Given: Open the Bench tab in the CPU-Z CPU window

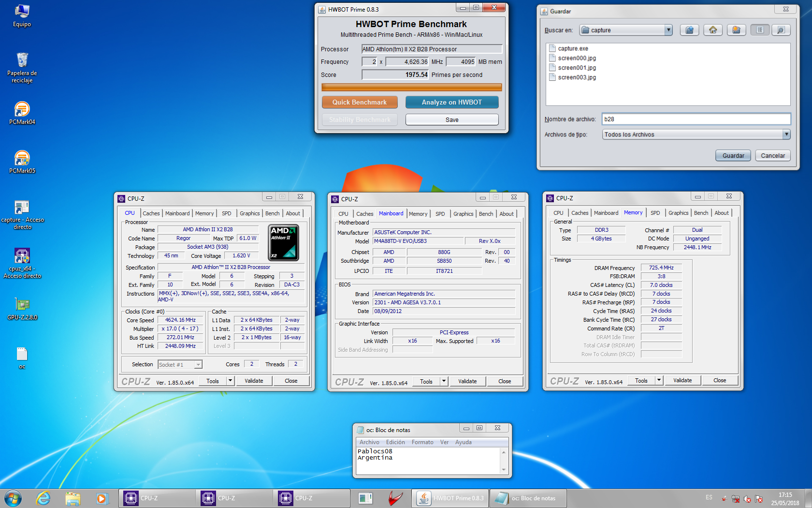Looking at the screenshot, I should click(x=272, y=213).
